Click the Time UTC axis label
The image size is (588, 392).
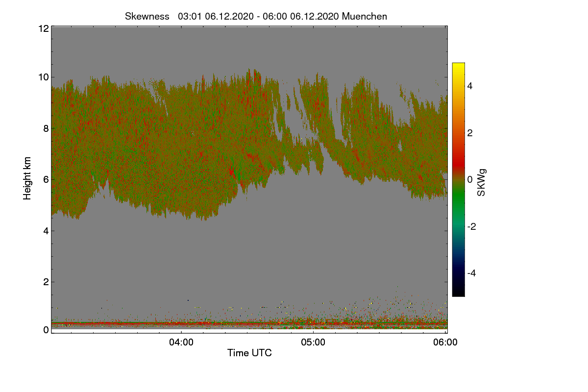point(249,353)
